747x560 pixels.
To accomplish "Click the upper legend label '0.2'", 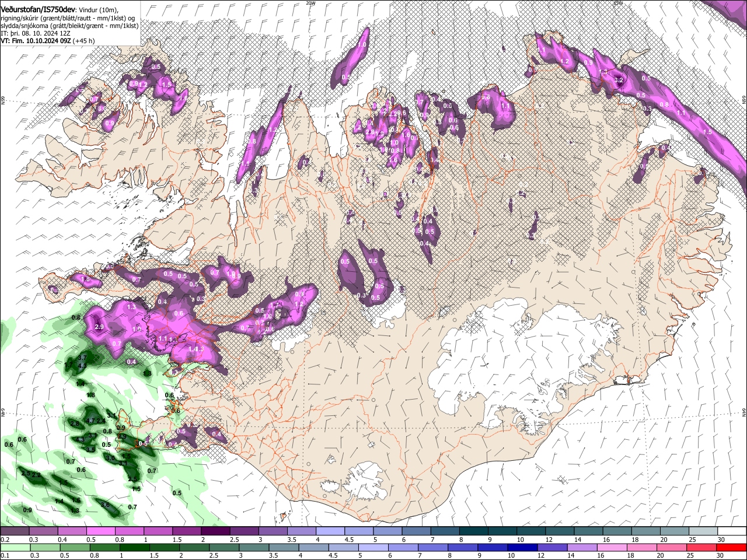I will tap(5, 540).
